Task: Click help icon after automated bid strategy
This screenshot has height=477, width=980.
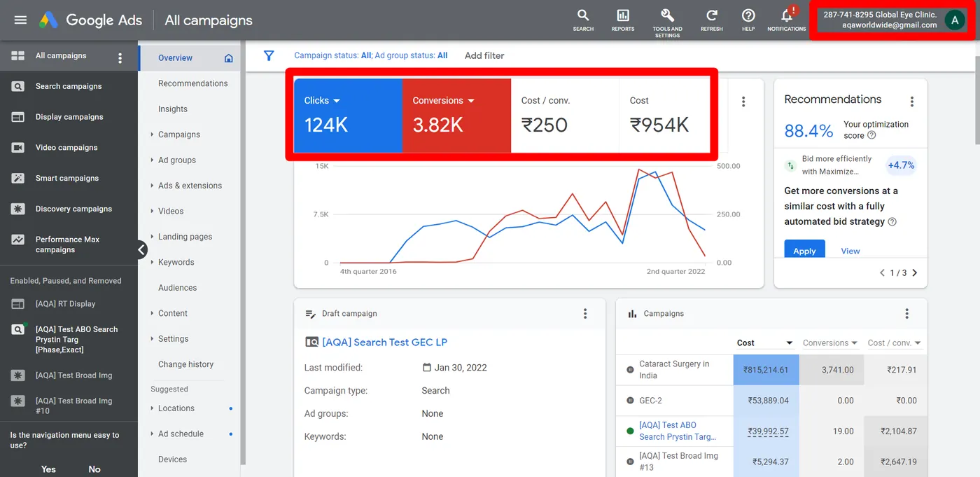Action: pyautogui.click(x=892, y=221)
